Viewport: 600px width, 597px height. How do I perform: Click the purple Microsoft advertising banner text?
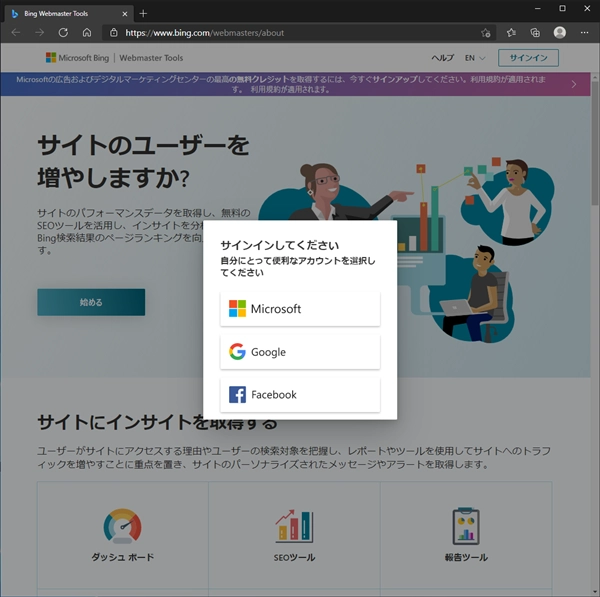tap(280, 84)
